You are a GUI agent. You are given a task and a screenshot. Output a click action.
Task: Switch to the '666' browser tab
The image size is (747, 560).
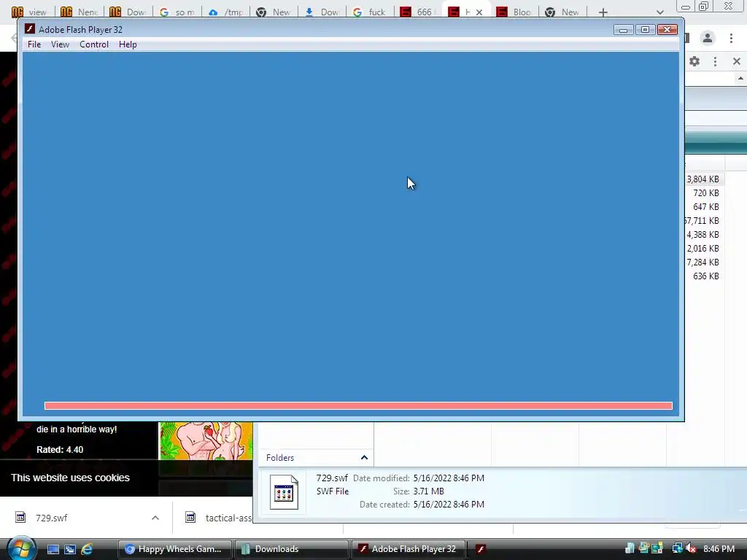pyautogui.click(x=418, y=12)
